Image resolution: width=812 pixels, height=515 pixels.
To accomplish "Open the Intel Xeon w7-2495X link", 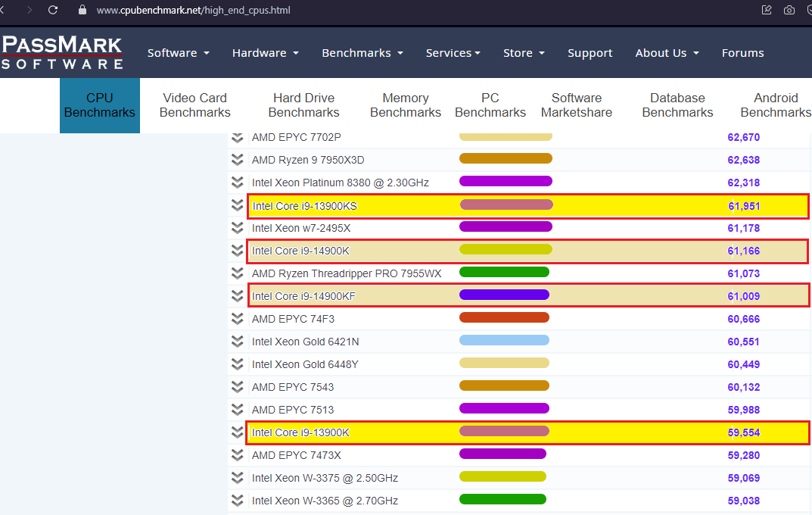I will [x=301, y=228].
